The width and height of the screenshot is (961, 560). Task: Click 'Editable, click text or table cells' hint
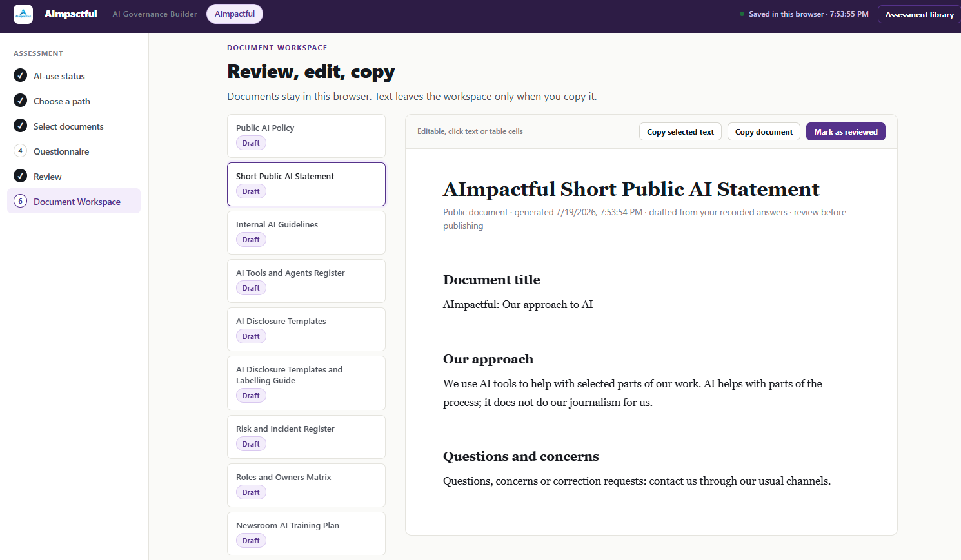click(470, 131)
